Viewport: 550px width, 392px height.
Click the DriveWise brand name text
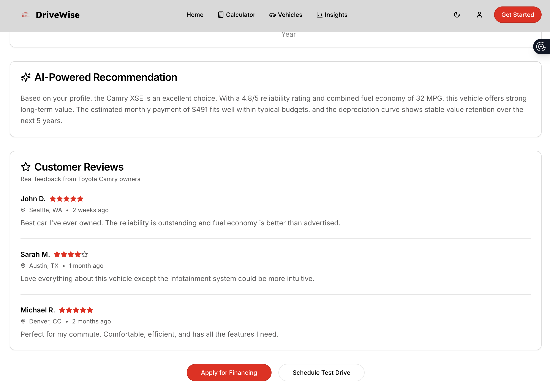point(57,15)
